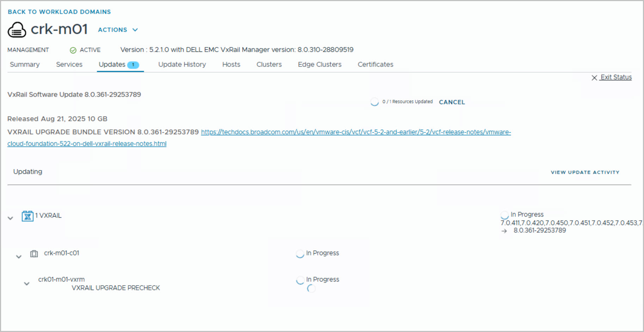The height and width of the screenshot is (332, 644).
Task: Open the Services tab
Action: point(69,64)
